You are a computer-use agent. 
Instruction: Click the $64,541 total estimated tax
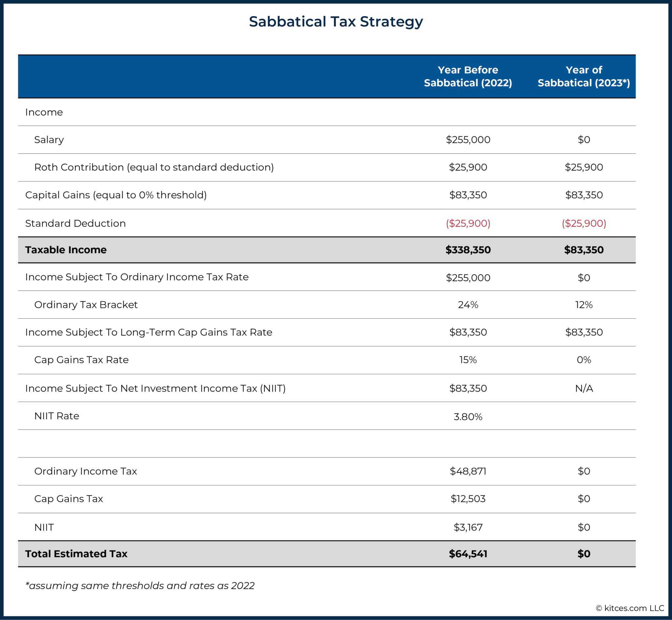(468, 554)
